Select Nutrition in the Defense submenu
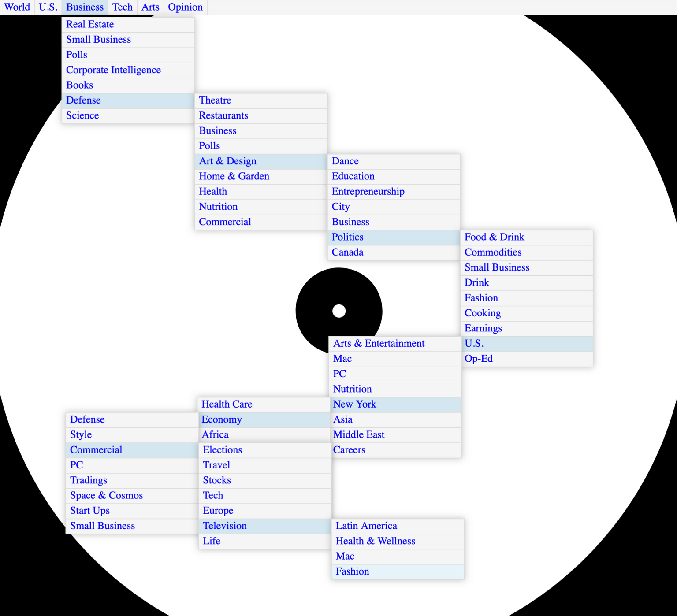The width and height of the screenshot is (677, 616). [x=218, y=207]
